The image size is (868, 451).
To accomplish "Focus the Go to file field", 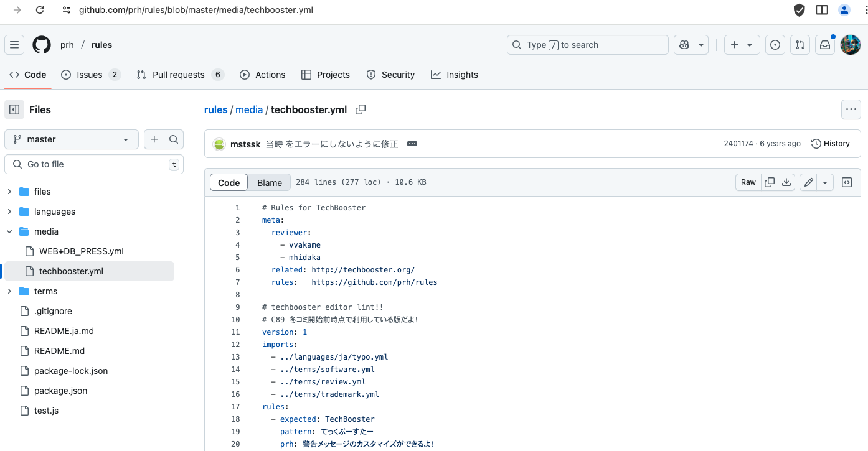I will (x=94, y=164).
